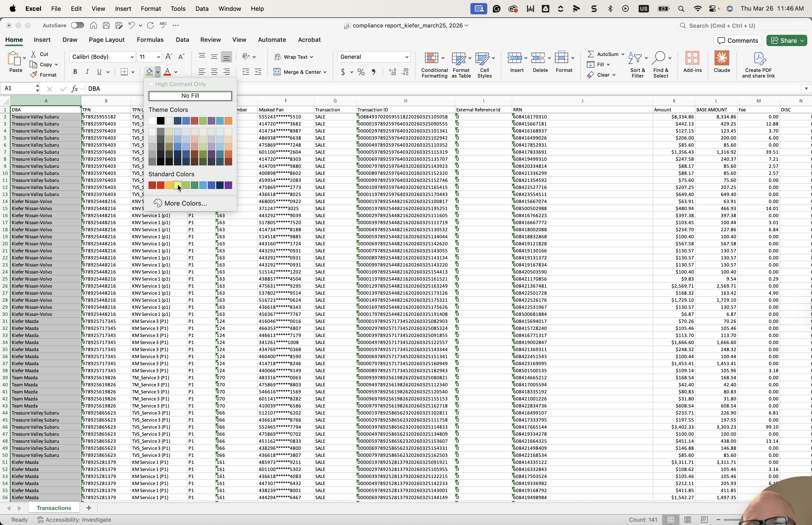
Task: Click the Percent Style icon
Action: point(361,72)
